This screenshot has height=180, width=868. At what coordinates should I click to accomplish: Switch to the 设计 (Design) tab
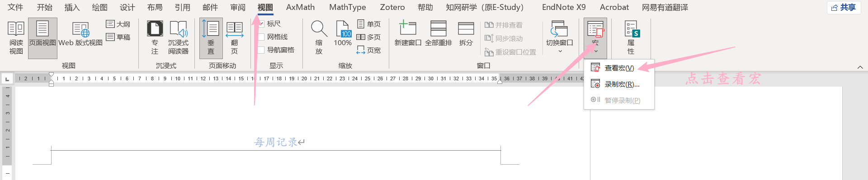coord(127,7)
